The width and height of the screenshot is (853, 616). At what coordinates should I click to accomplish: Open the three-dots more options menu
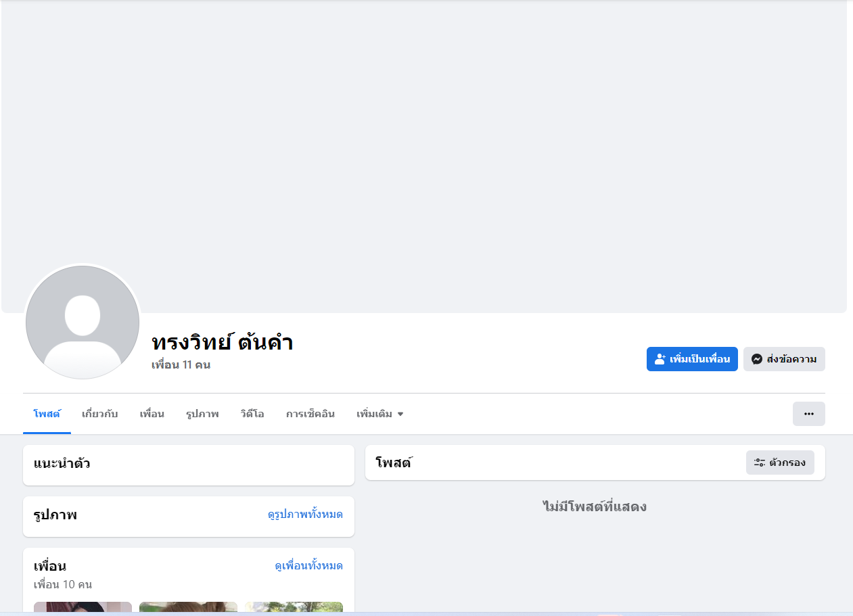point(809,414)
